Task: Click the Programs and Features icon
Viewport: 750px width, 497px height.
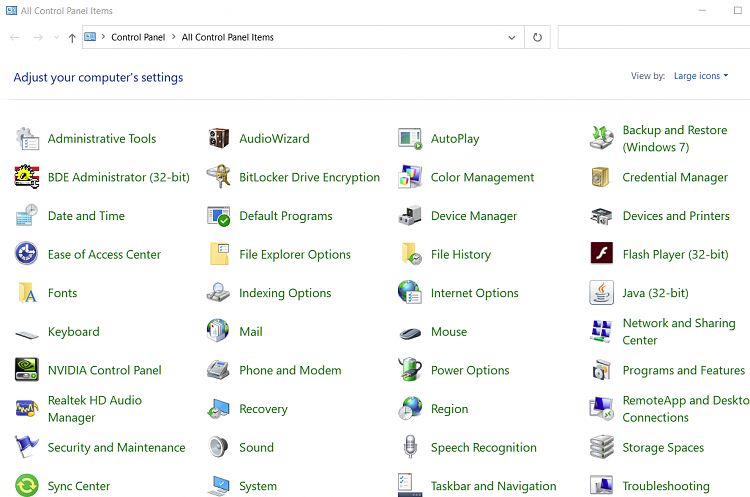Action: coord(602,370)
